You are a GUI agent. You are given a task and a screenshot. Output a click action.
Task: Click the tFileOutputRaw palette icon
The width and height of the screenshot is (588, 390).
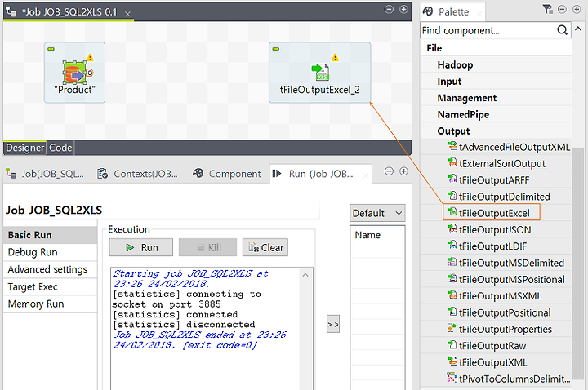click(x=452, y=344)
